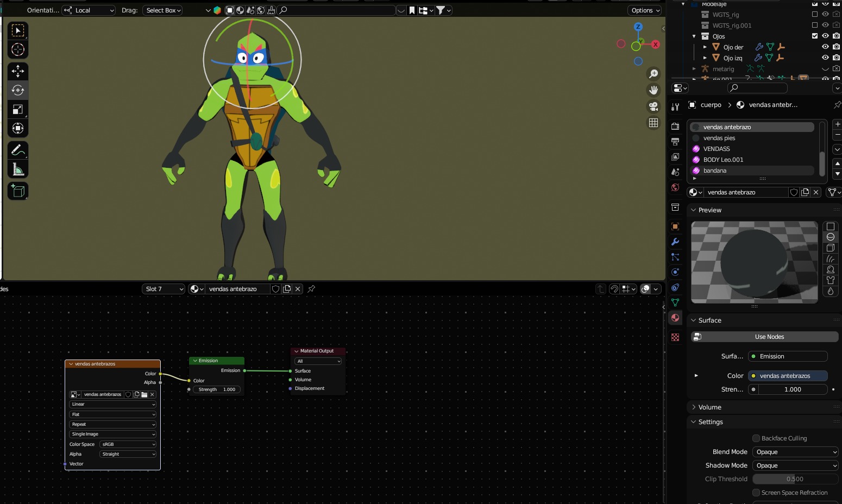Toggle Ojos collection exclude checkbox

click(815, 36)
